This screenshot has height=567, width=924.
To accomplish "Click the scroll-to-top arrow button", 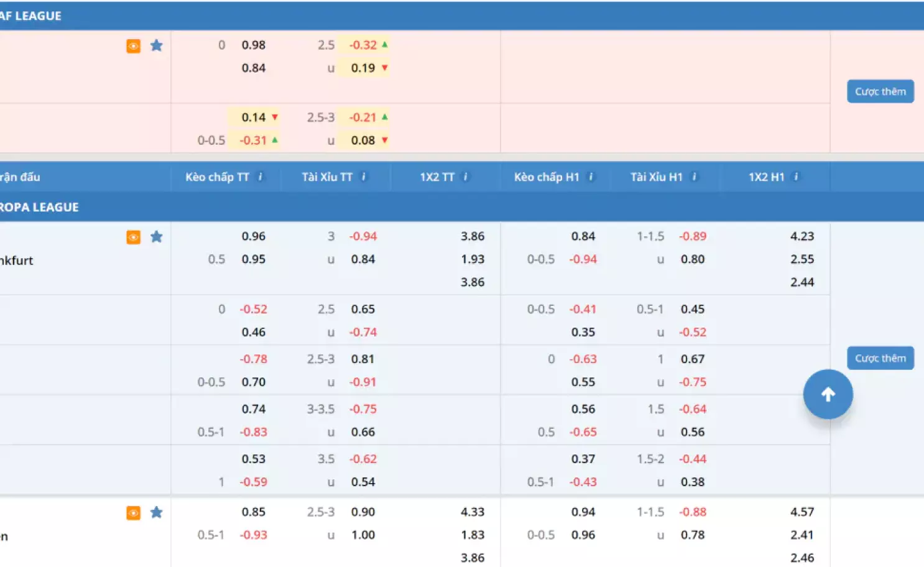I will point(828,394).
